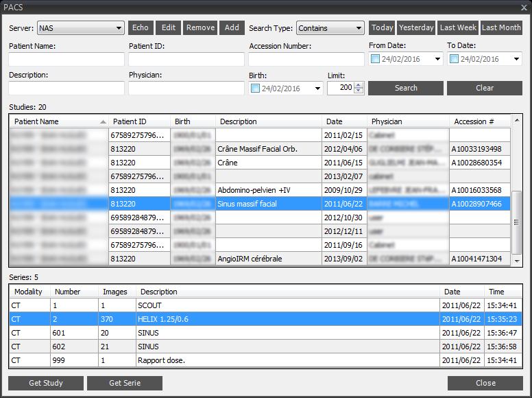Sort studies by Patient Name column header
The height and width of the screenshot is (398, 532).
tap(58, 121)
